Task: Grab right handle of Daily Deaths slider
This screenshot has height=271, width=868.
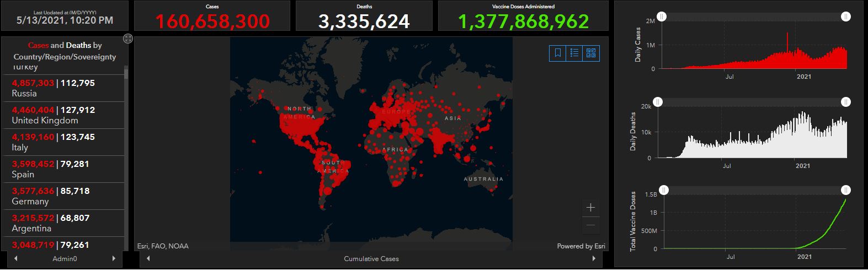Action: (846, 102)
